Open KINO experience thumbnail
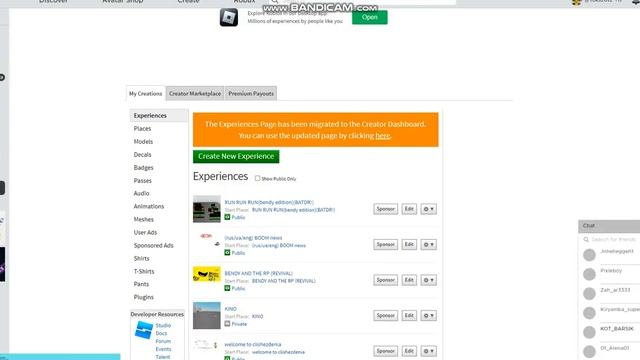Screen dimensions: 640x360 tap(207, 316)
